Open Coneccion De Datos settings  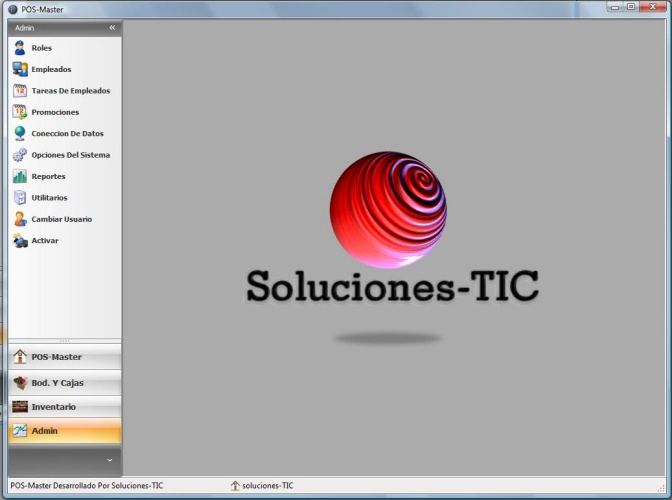(67, 134)
